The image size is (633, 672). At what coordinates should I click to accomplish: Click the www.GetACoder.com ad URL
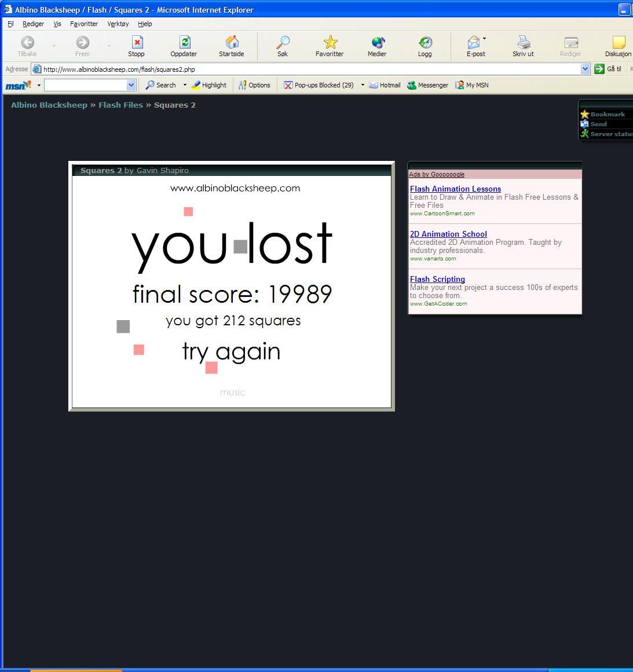pos(438,304)
